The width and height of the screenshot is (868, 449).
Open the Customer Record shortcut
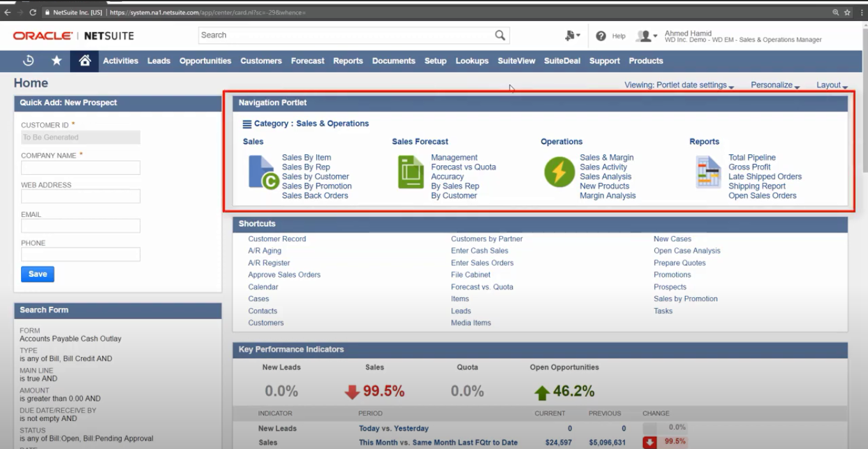tap(277, 239)
